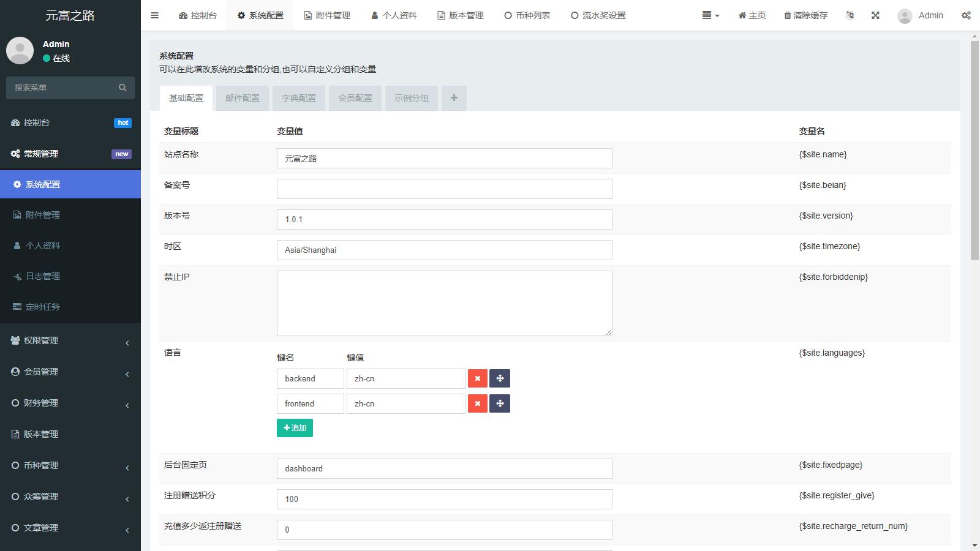Click the plus tab to add group

click(454, 98)
